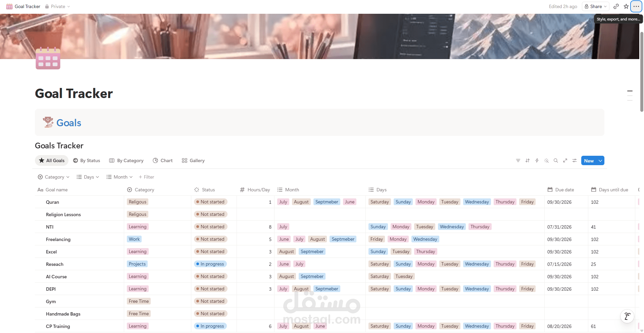Click the Projects category tag for Reseach
The height and width of the screenshot is (333, 644).
137,264
